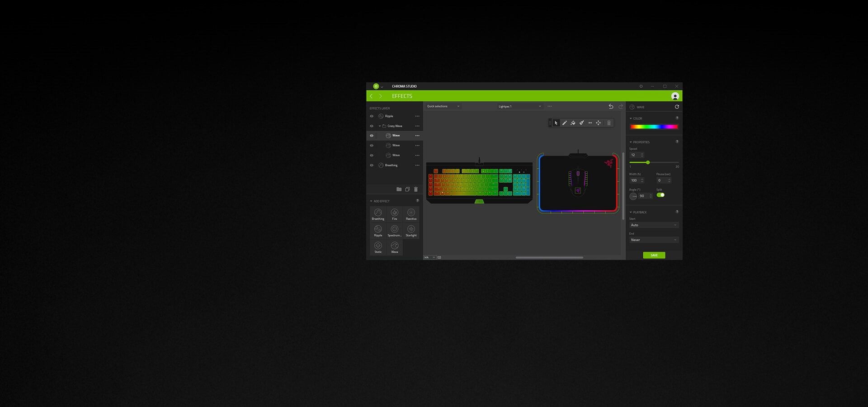This screenshot has width=868, height=407.
Task: Add a Spectrum effect
Action: [395, 231]
